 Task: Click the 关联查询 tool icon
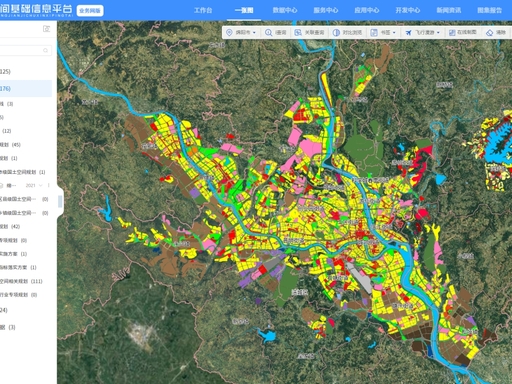pyautogui.click(x=298, y=32)
